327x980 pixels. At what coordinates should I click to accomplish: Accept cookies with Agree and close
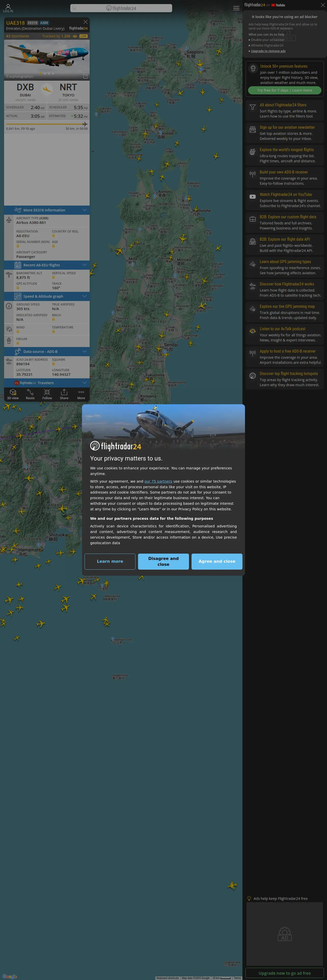click(x=217, y=561)
